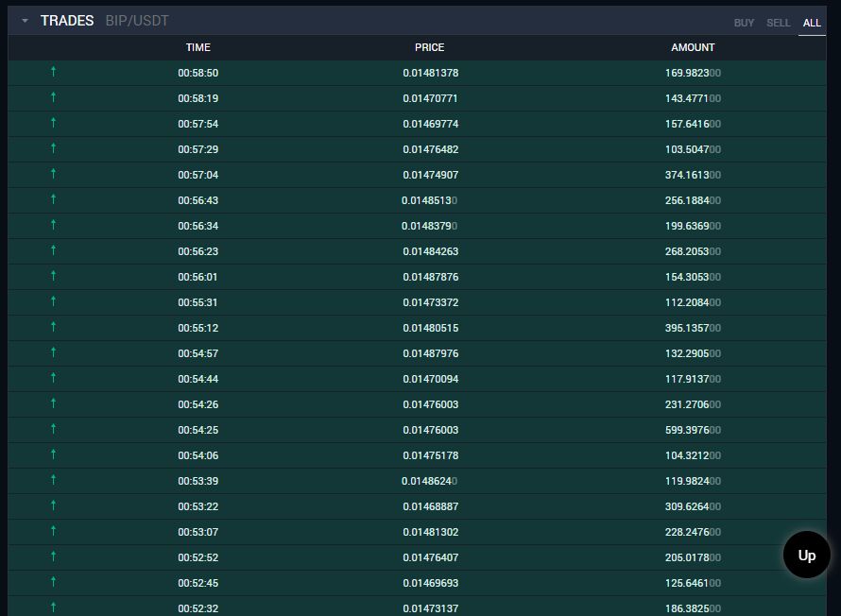Switch to the SELL trades tab
This screenshot has height=616, width=841.
point(779,23)
